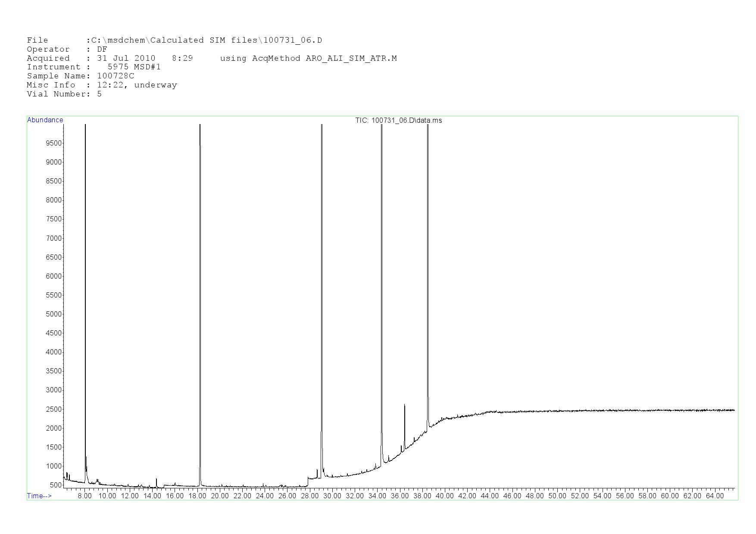This screenshot has height=534, width=756.
Task: Click the blue Time--> axis label
Action: click(39, 496)
